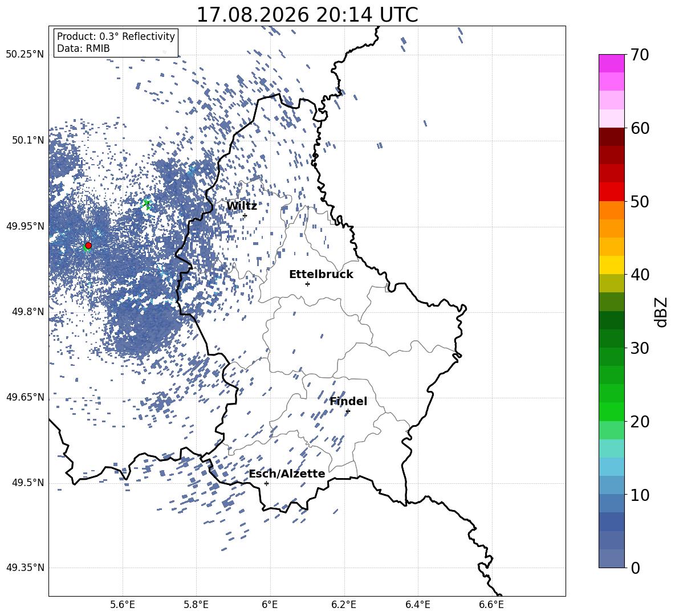Click the Findel station cross marker
675x616 pixels.
pos(348,411)
